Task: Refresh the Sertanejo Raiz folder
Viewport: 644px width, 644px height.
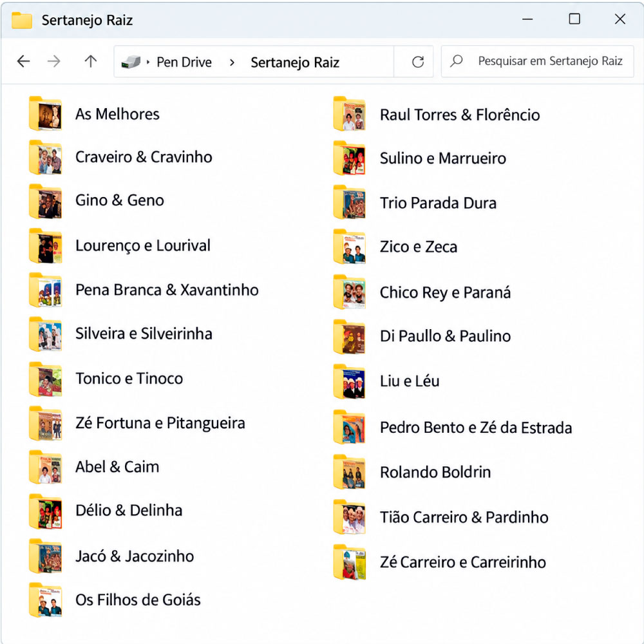Action: coord(418,62)
